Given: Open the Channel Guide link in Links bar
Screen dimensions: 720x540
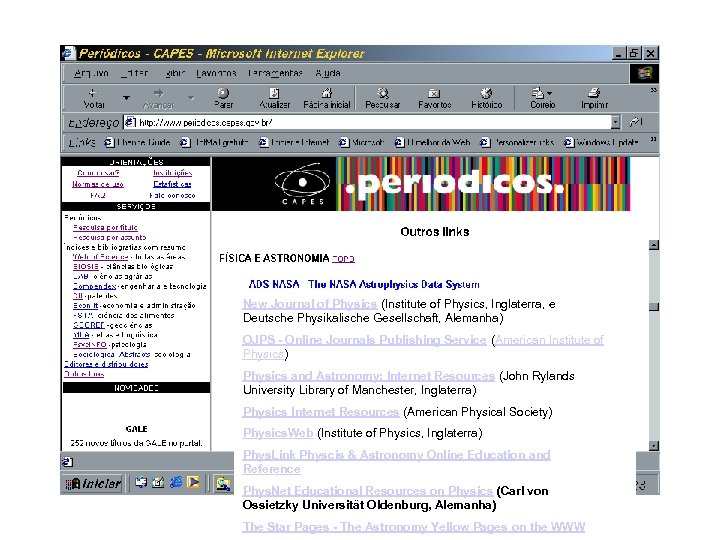Looking at the screenshot, I should (x=137, y=143).
